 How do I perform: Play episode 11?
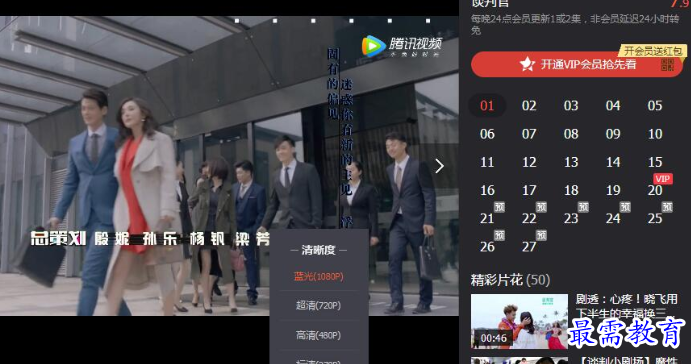pyautogui.click(x=487, y=162)
